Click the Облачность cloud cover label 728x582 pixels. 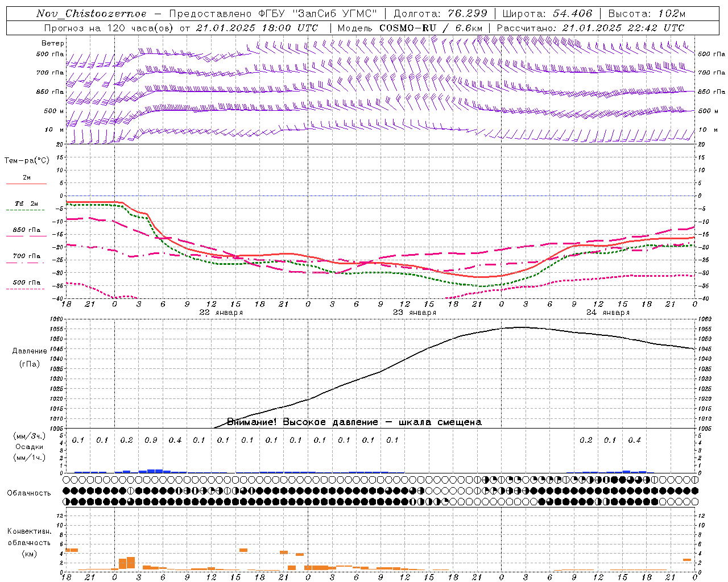point(29,493)
